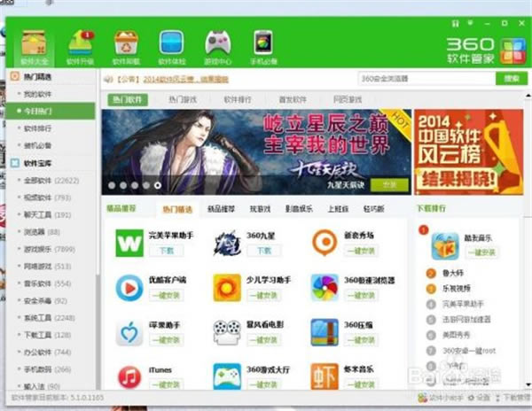Screen dimensions: 532x411
Task: Click the 苹果助手 apple icon
Action: (129, 333)
